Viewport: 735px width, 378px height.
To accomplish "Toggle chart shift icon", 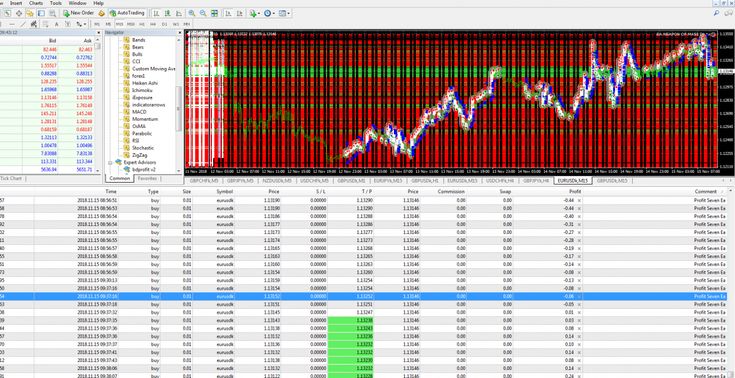I will 239,13.
